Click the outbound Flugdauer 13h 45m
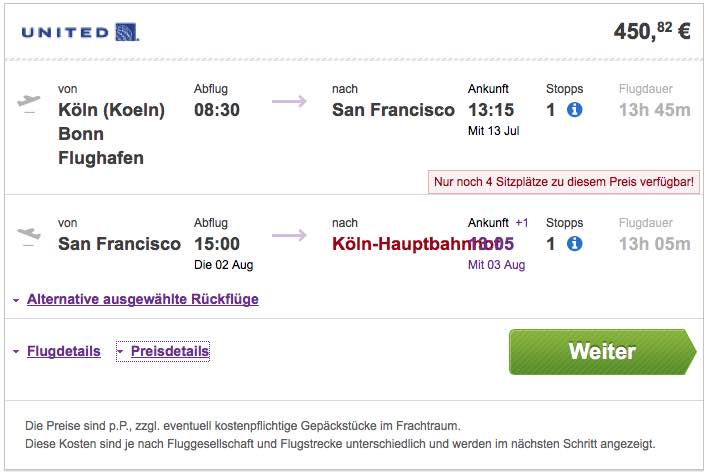Screen dimensions: 707x474 point(654,110)
